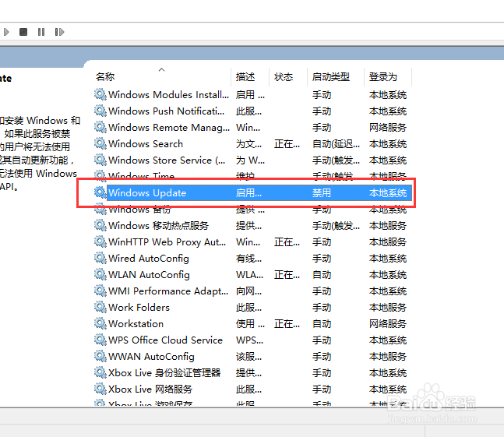Image resolution: width=504 pixels, height=437 pixels.
Task: Click gear icon beside Wired AutoConfig
Action: tap(100, 259)
